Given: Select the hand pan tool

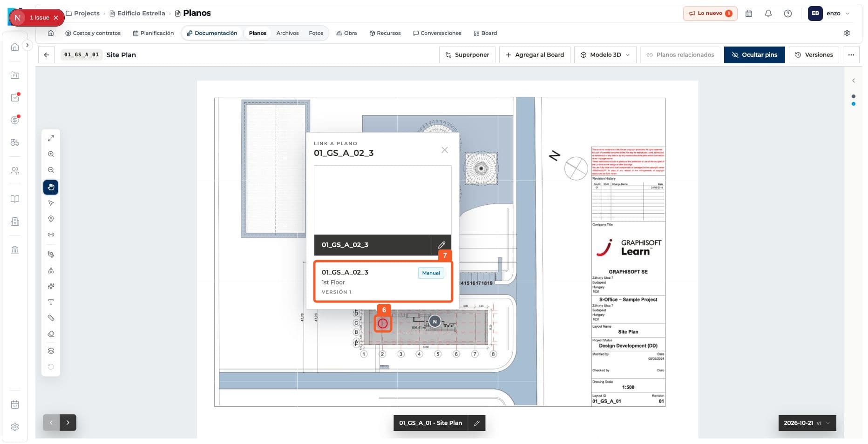Looking at the screenshot, I should tap(51, 187).
